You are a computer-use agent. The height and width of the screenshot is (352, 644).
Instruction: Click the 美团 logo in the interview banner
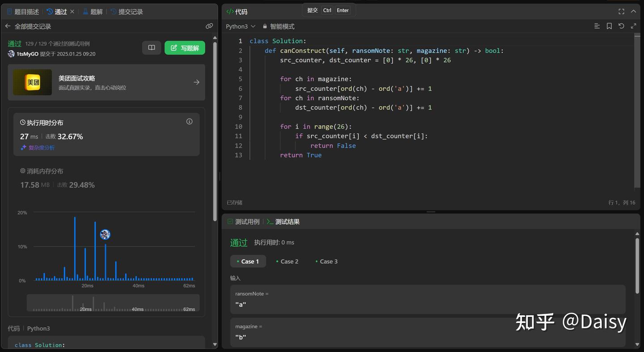coord(32,82)
